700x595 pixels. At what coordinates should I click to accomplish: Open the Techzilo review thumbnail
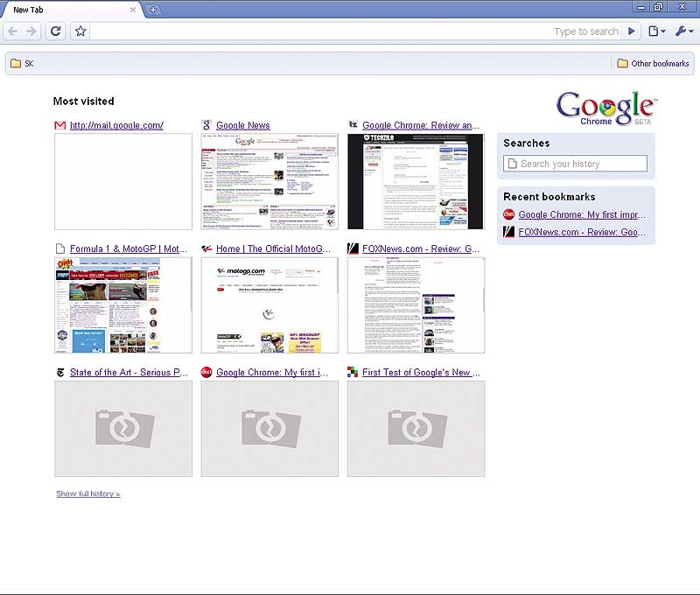416,182
